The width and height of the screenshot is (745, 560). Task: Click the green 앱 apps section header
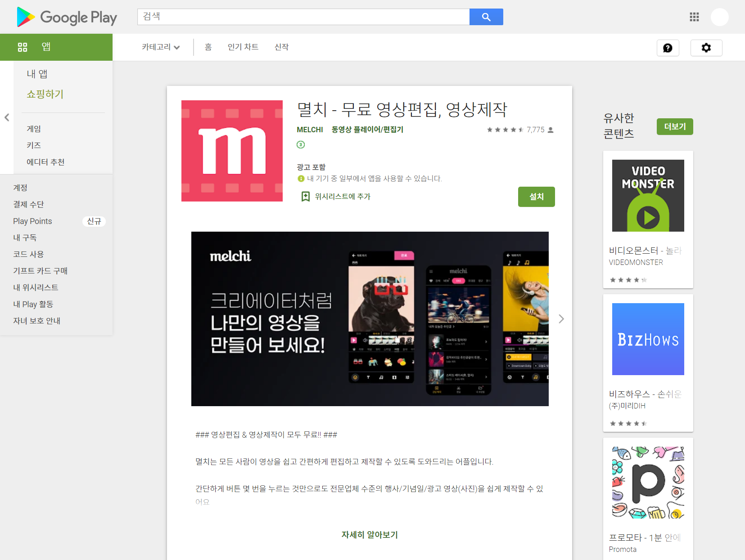pos(56,47)
